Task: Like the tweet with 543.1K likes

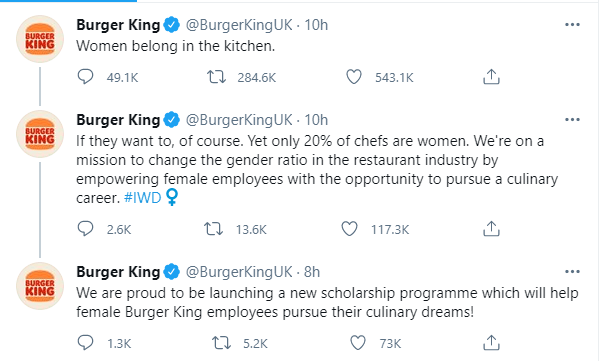Action: pyautogui.click(x=354, y=77)
